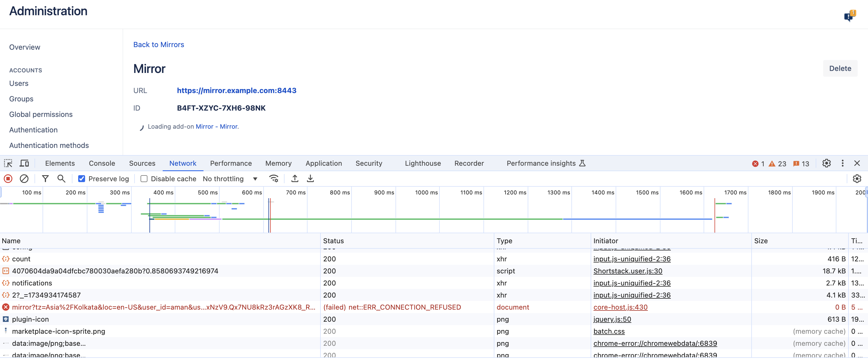
Task: Click the xhr icon beside notifications
Action: (6, 283)
